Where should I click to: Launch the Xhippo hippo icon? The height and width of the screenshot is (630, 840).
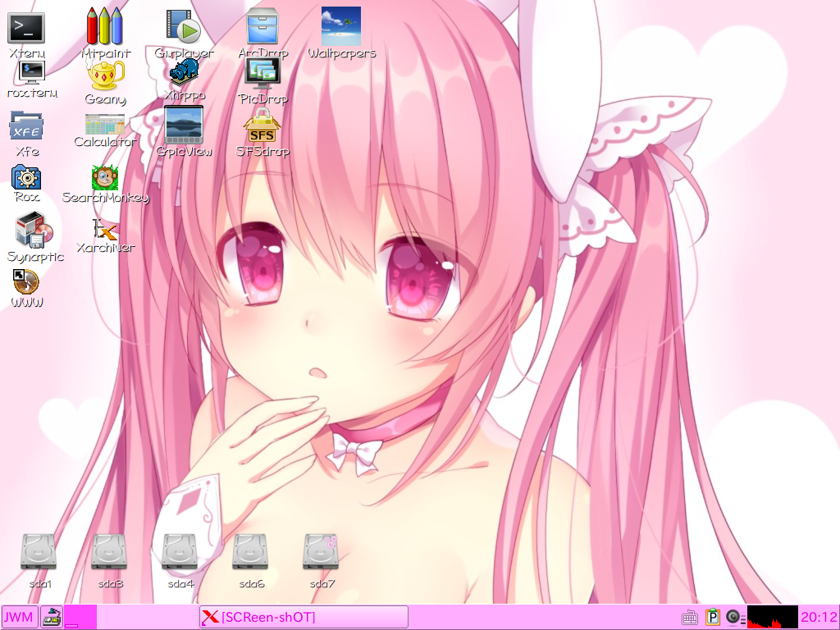point(185,72)
